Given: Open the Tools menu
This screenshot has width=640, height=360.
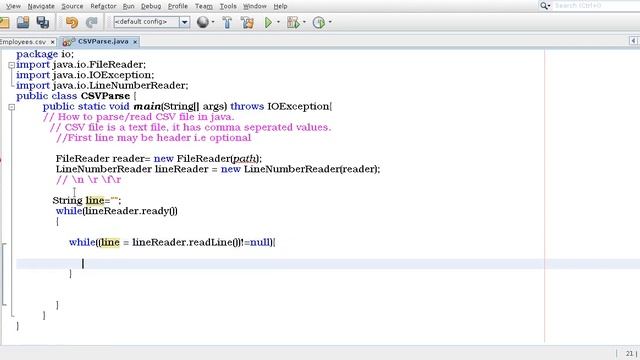Looking at the screenshot, I should (x=228, y=6).
